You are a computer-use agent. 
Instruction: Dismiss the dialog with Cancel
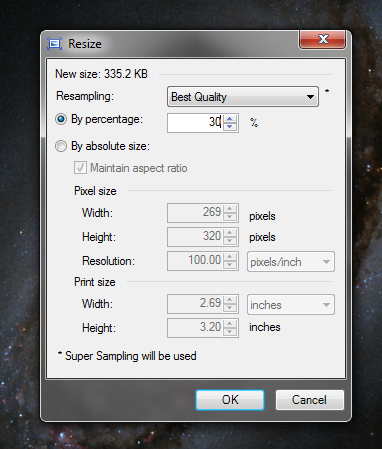tap(310, 400)
